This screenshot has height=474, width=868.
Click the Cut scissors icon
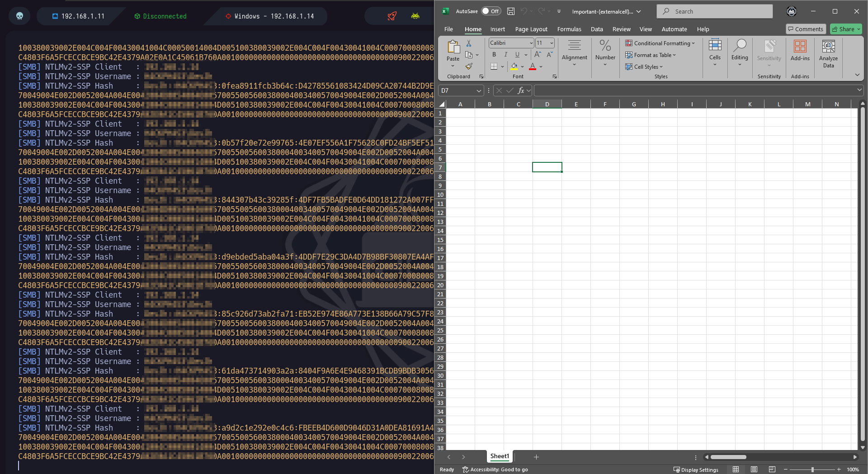(469, 43)
